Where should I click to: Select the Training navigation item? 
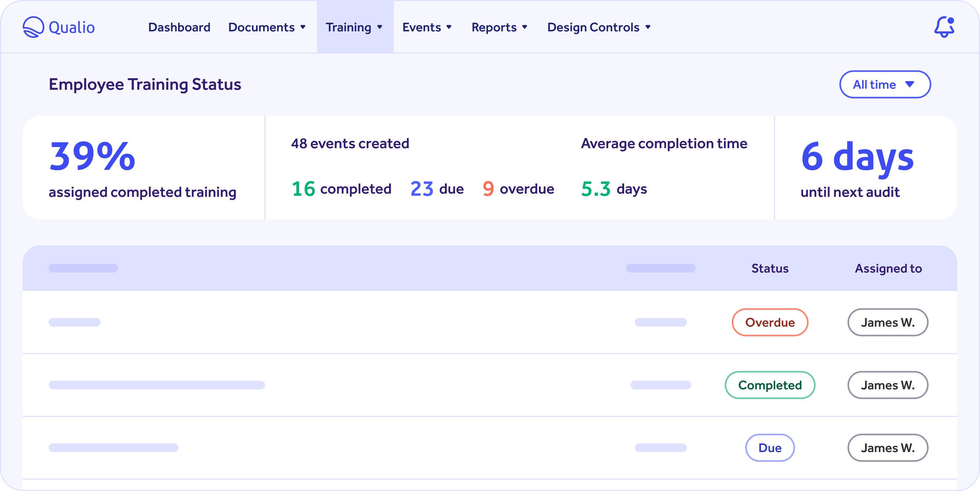click(x=348, y=27)
